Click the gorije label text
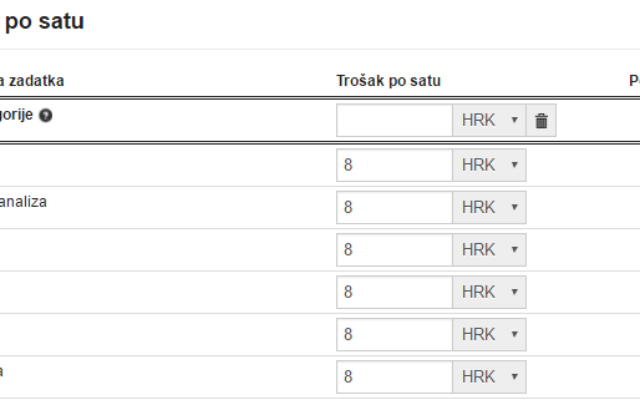 coord(16,115)
